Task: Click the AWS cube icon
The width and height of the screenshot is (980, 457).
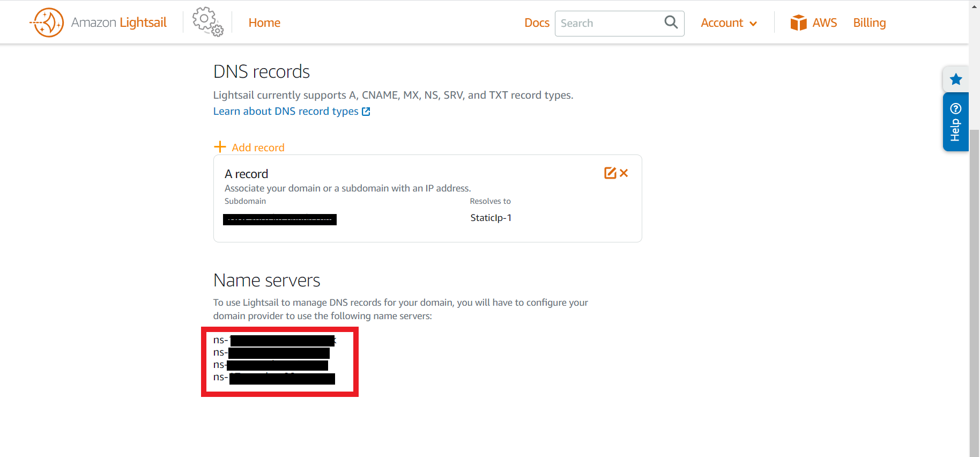Action: pyautogui.click(x=798, y=23)
